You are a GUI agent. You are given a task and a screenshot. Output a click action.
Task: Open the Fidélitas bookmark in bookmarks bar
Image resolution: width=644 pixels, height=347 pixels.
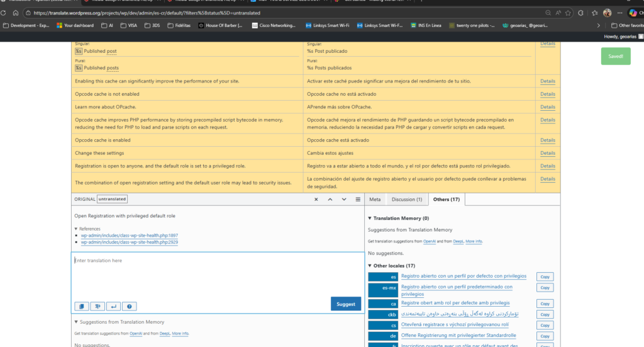180,25
